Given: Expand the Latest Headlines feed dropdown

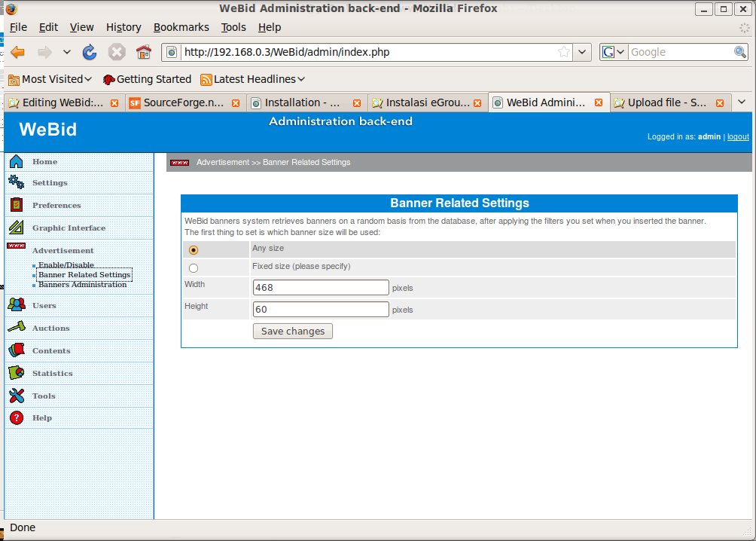Looking at the screenshot, I should [253, 79].
